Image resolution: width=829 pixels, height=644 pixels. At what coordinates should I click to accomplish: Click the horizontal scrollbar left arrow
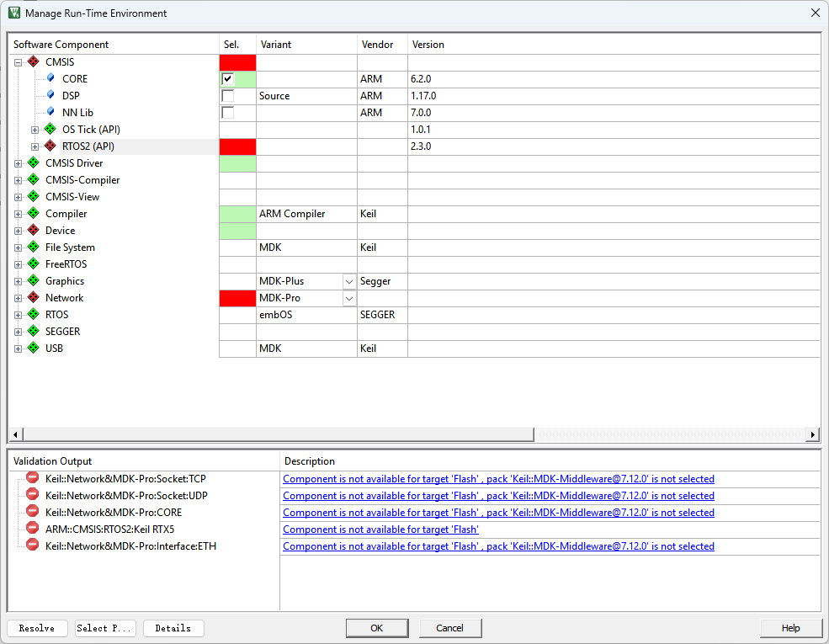click(x=15, y=434)
